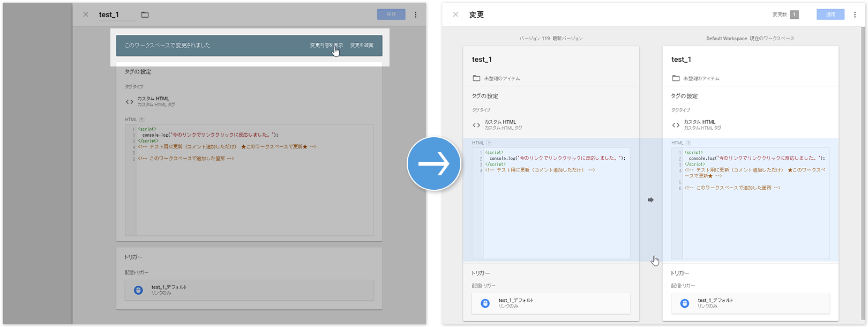The image size is (868, 327).
Task: Click the HTML help icon in the Default Workspace card
Action: (x=688, y=143)
